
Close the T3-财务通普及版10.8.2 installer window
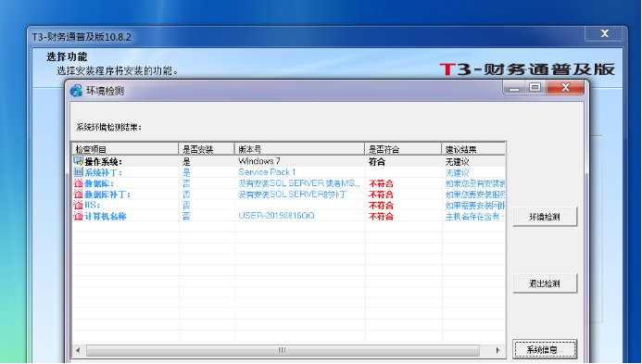tap(604, 33)
